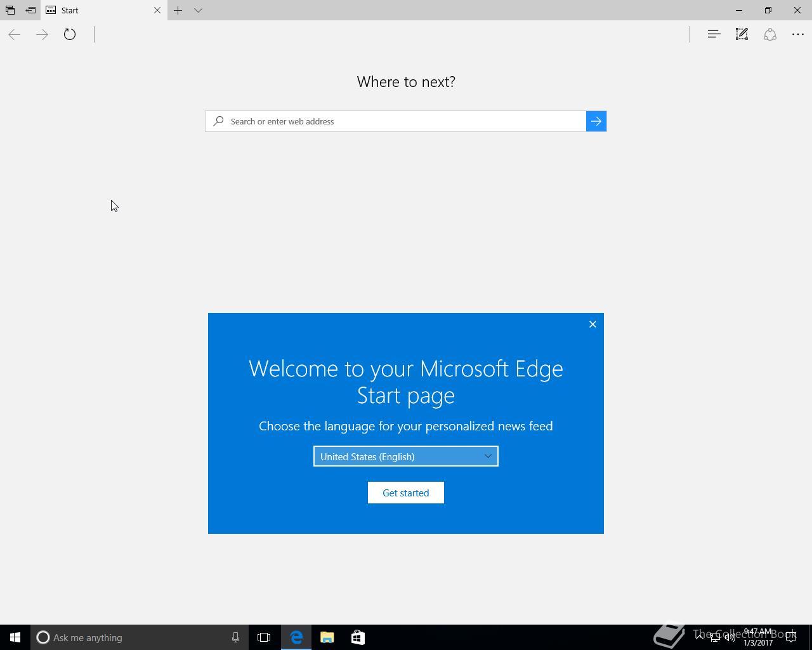Submit search with blue arrow button
The width and height of the screenshot is (812, 650).
coord(596,121)
